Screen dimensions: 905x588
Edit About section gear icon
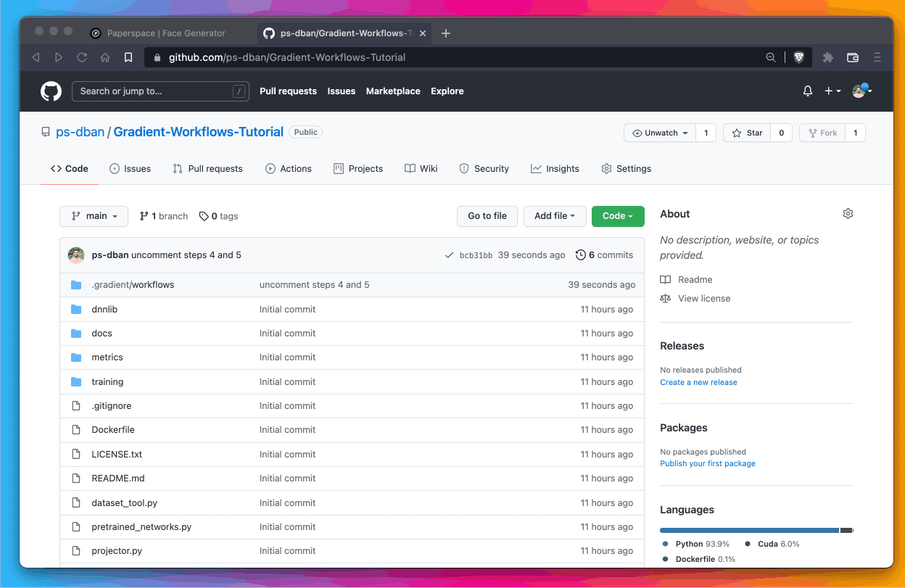pos(848,214)
